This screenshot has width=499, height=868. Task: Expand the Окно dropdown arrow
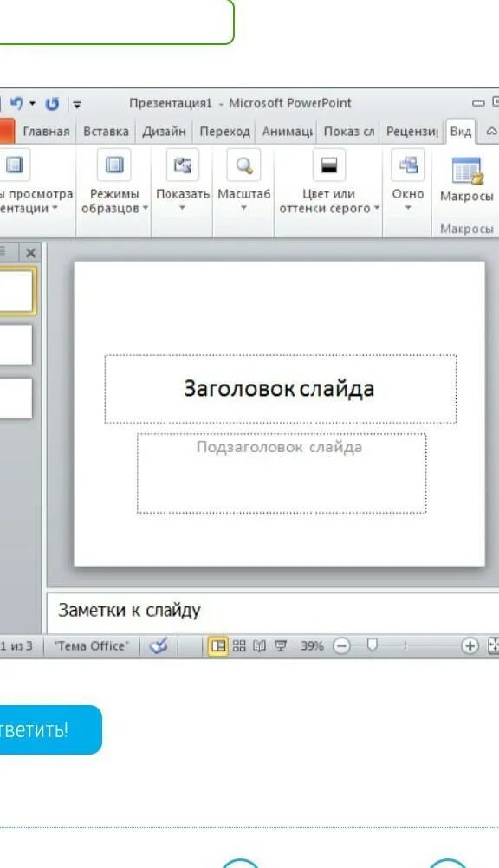[408, 208]
